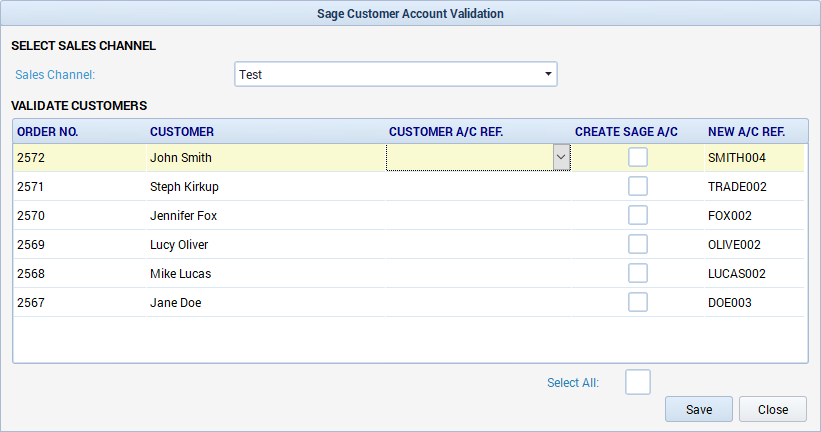Click new A/C ref DOE003
Screen dimensions: 821x432
click(x=729, y=303)
